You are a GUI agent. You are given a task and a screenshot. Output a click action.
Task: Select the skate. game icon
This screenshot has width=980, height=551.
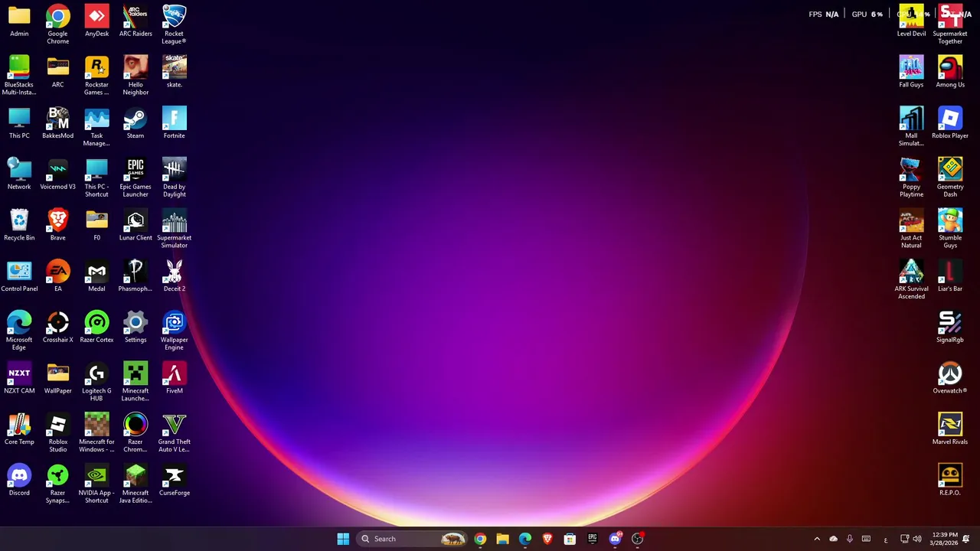coord(174,67)
